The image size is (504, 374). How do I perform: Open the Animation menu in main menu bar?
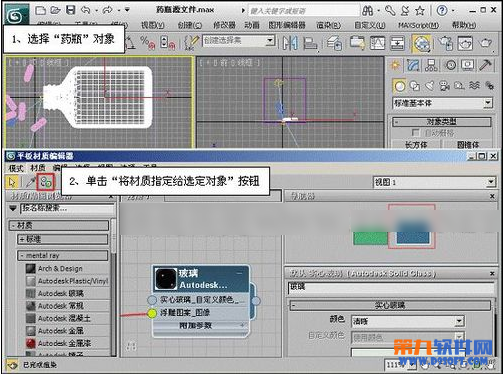pos(252,25)
